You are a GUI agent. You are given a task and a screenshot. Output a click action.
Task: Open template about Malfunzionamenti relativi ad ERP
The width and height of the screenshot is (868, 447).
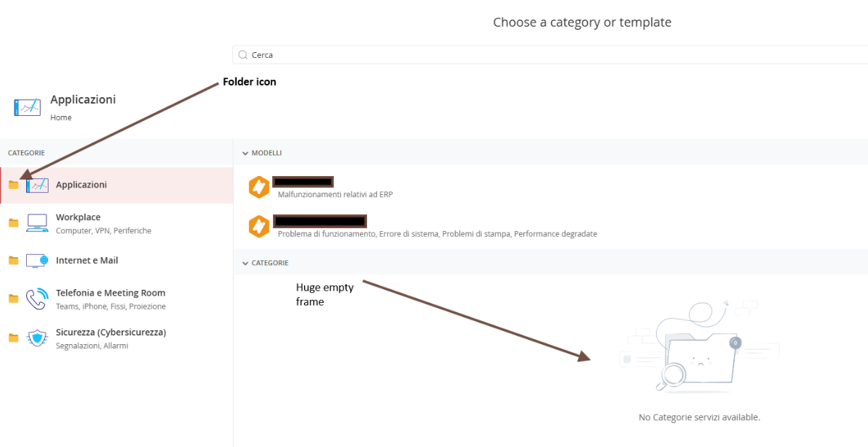[x=335, y=194]
